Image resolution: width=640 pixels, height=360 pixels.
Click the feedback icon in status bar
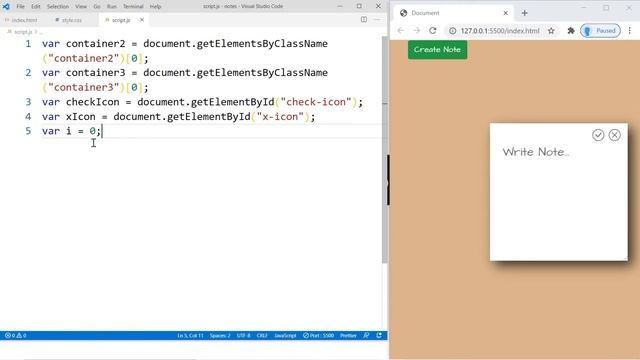coord(366,336)
